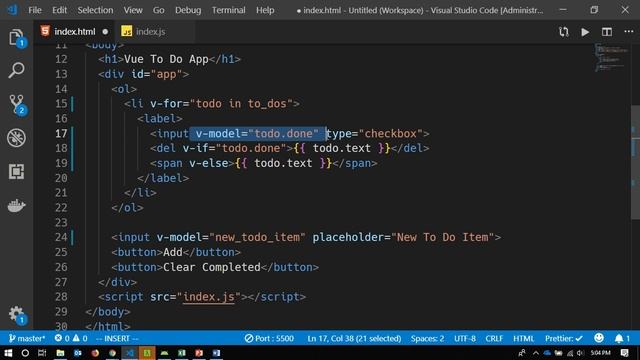Click the 5:04 PM taskbar clock
The image size is (640, 360).
pos(600,353)
